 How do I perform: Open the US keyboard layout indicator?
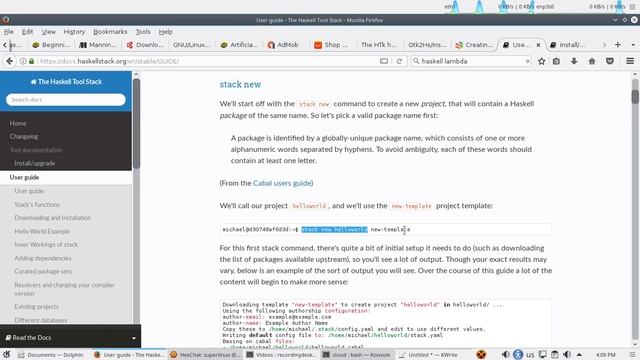(530, 355)
